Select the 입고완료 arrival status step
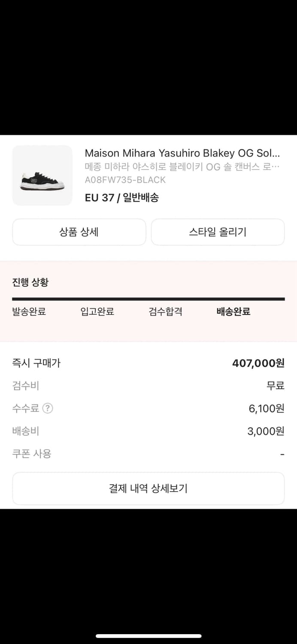This screenshot has width=297, height=644. (x=97, y=312)
